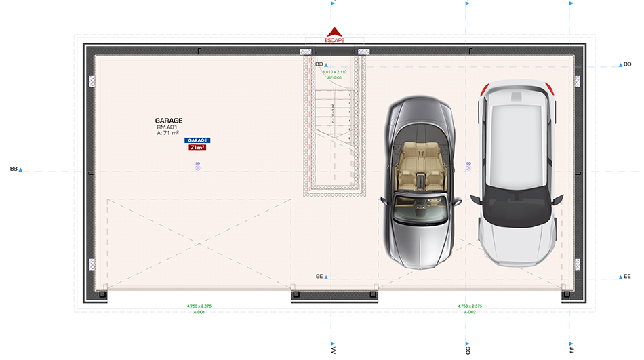Screen dimensions: 644x360
Task: Click the A: 71 m² area text
Action: coord(167,133)
